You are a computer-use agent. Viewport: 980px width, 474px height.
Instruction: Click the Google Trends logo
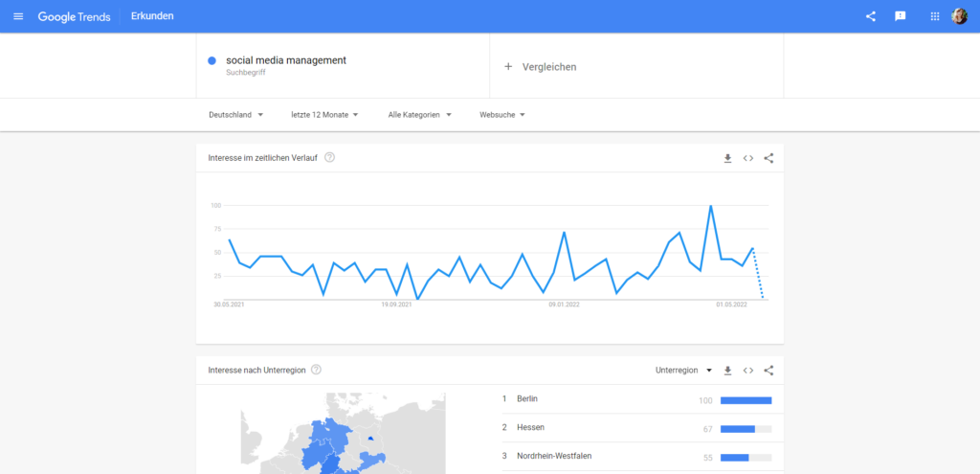tap(74, 16)
